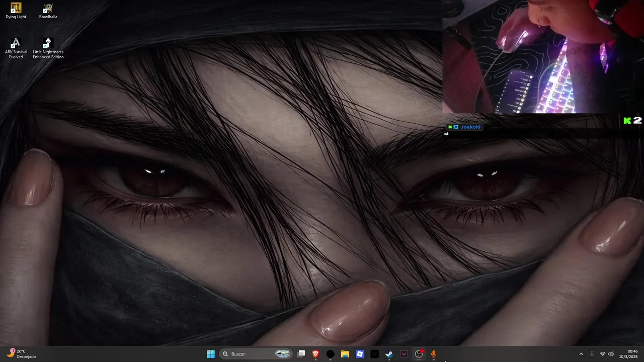
Task: Launch Valorant from the taskbar
Action: pos(404,354)
